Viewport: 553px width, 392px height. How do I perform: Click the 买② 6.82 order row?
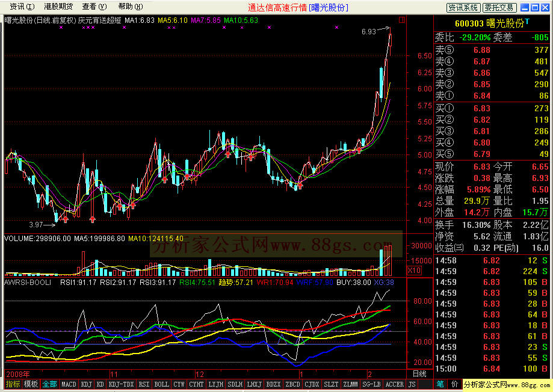point(491,120)
